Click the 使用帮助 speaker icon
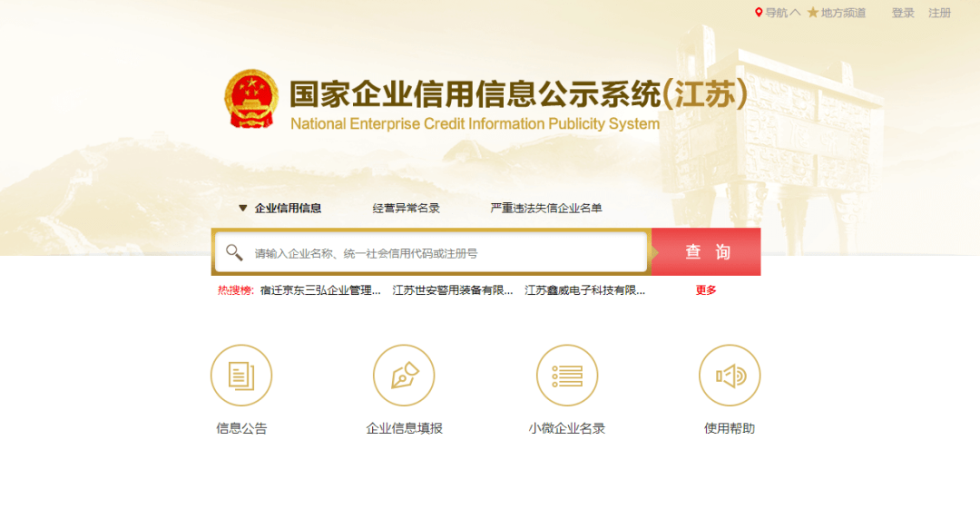 pyautogui.click(x=730, y=375)
